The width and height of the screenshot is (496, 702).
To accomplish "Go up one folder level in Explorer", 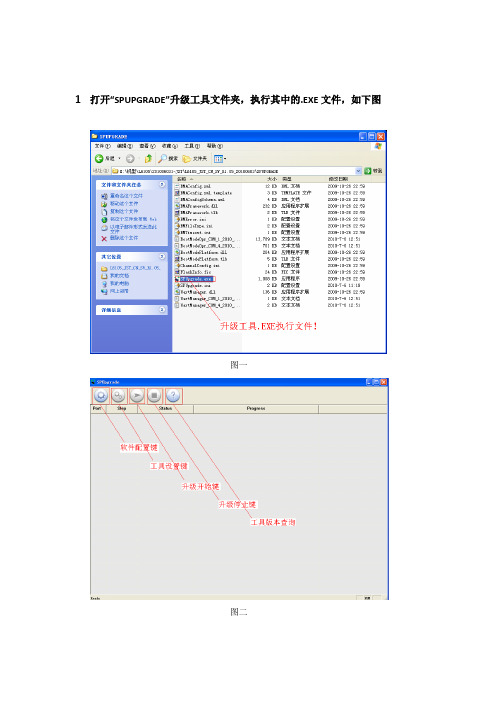I will (148, 158).
